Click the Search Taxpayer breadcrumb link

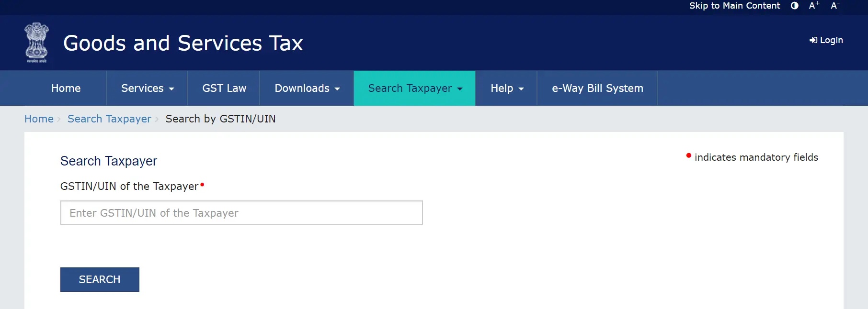coord(109,119)
